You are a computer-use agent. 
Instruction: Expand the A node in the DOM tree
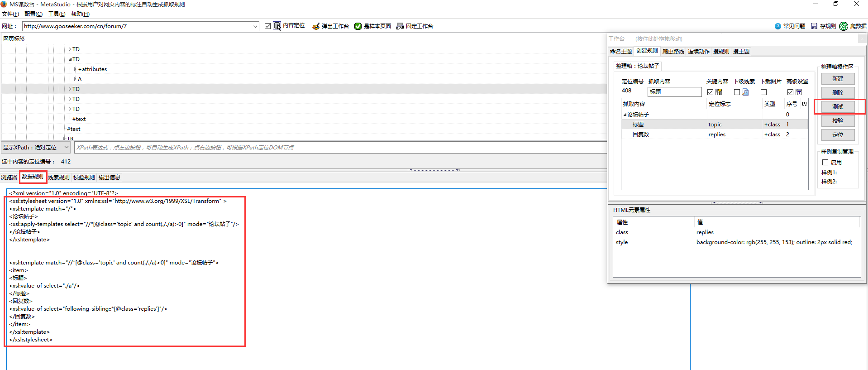[75, 79]
